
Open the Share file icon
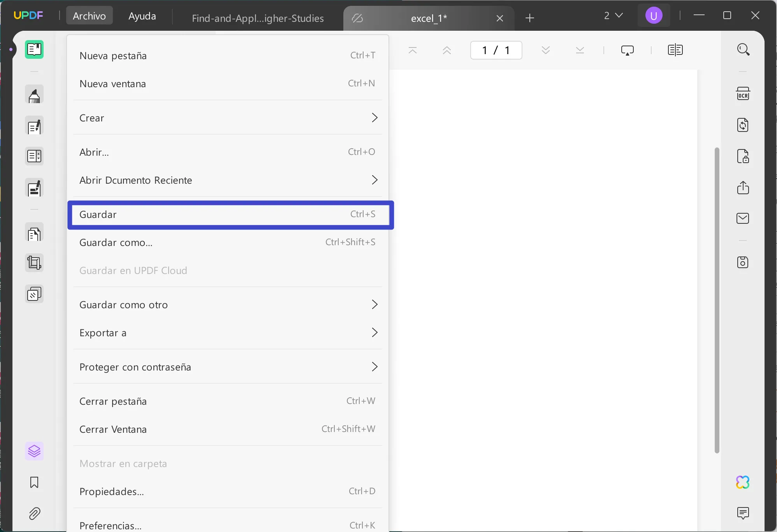coord(743,187)
